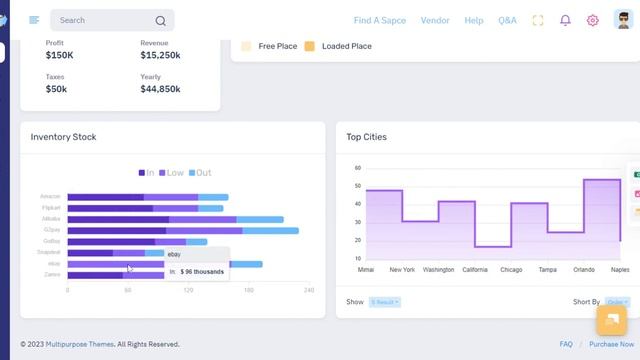Click the Top Cities heading
This screenshot has width=640, height=360.
tap(367, 137)
